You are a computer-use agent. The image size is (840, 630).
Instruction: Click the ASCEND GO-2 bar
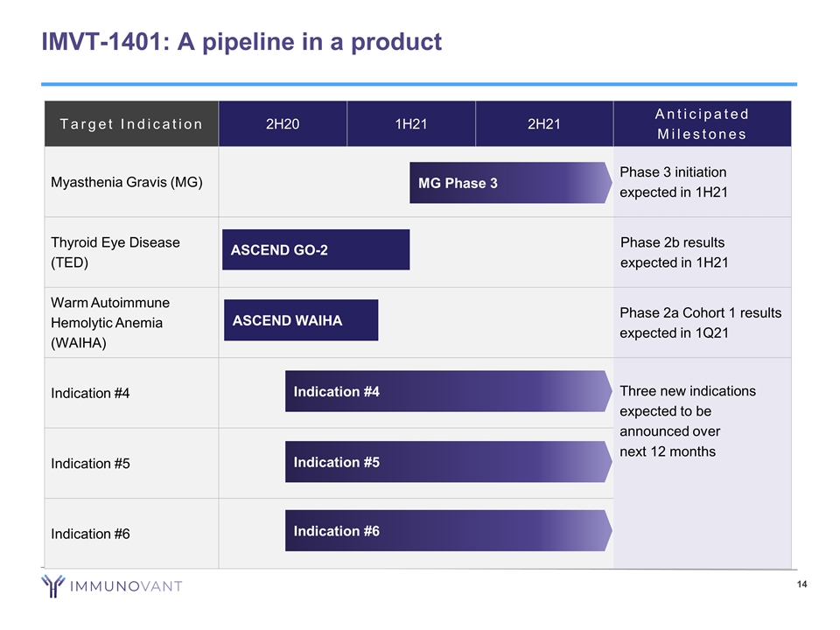(316, 250)
